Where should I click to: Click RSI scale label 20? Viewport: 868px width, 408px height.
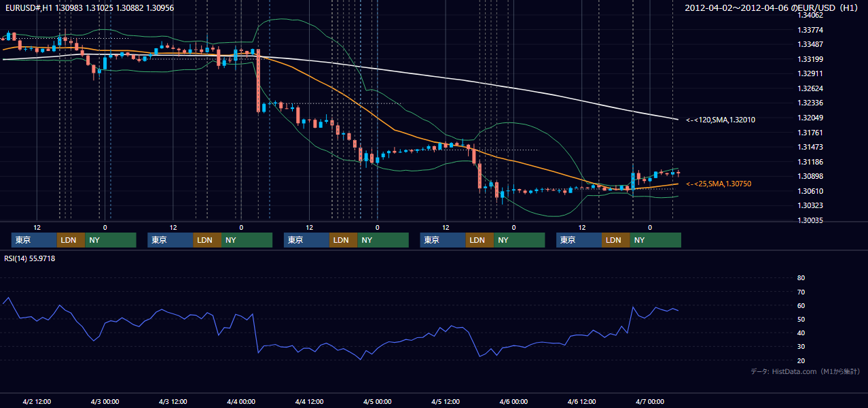tap(801, 360)
